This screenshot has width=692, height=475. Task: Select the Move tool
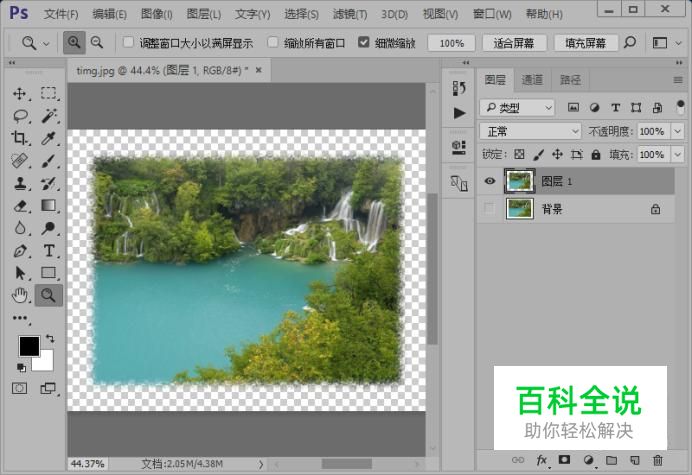tap(19, 94)
